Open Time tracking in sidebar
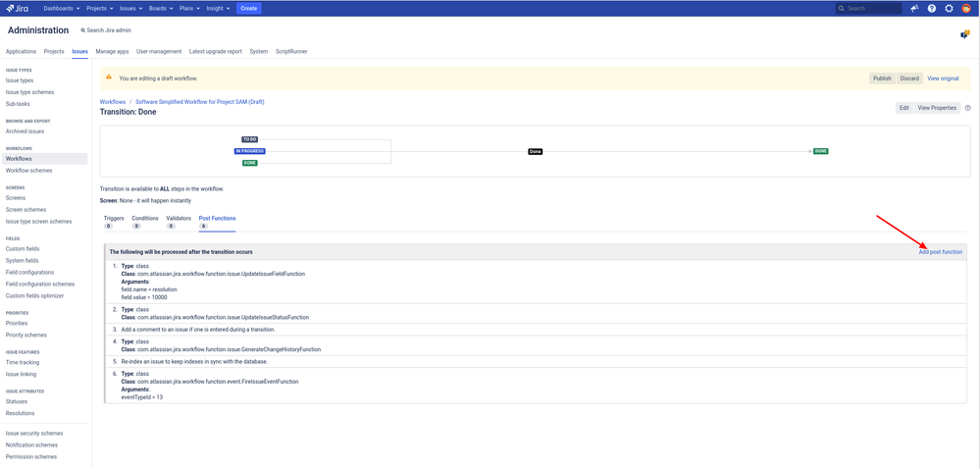Image resolution: width=980 pixels, height=469 pixels. coord(23,363)
